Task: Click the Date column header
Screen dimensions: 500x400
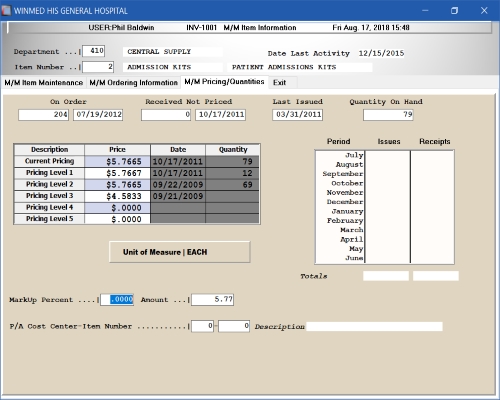Action: click(178, 150)
